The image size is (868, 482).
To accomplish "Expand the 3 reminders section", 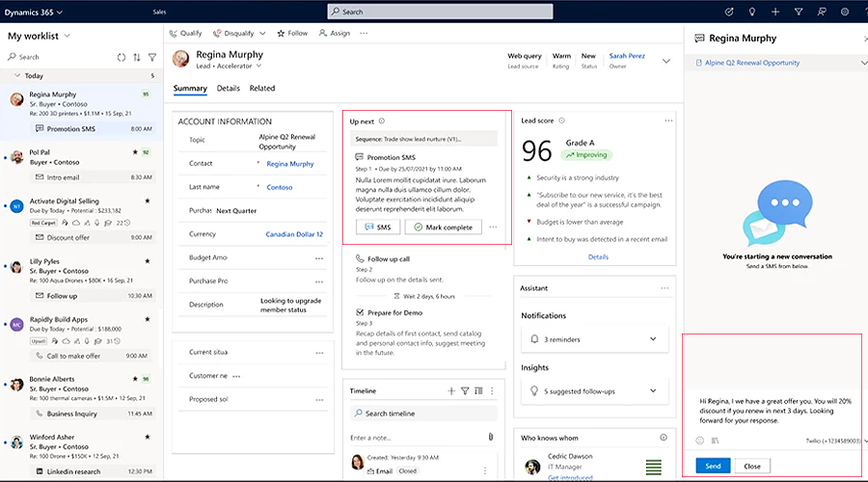I will click(653, 338).
